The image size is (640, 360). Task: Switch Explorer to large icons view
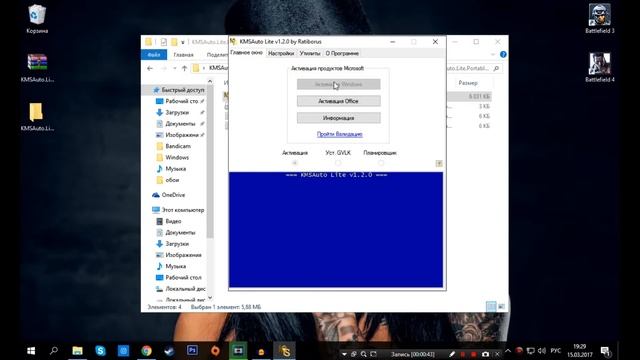pos(501,306)
